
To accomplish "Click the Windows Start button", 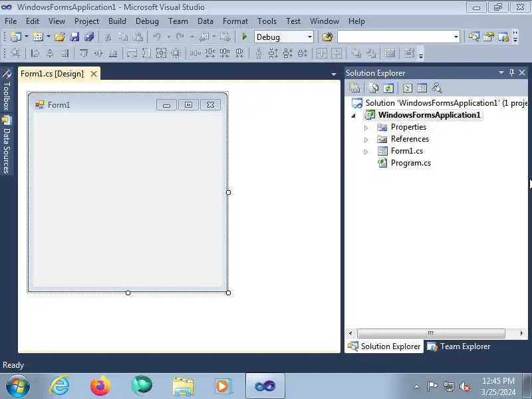I will click(18, 386).
